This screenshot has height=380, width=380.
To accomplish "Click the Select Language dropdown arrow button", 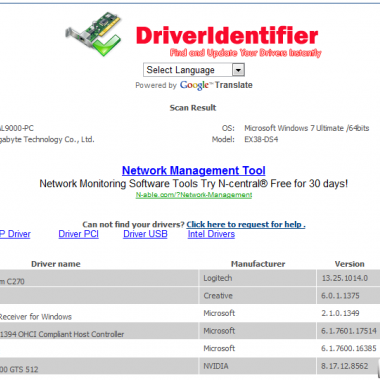I will pos(238,70).
